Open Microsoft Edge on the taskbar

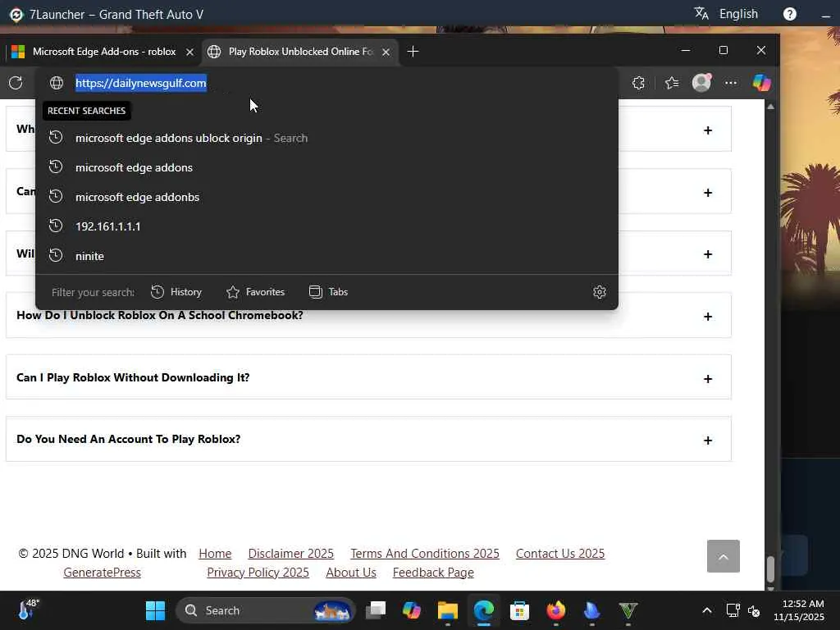click(x=483, y=610)
